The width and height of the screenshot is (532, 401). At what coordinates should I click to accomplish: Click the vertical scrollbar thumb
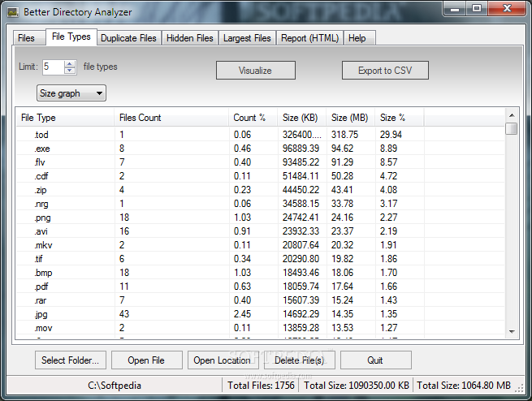[512, 129]
